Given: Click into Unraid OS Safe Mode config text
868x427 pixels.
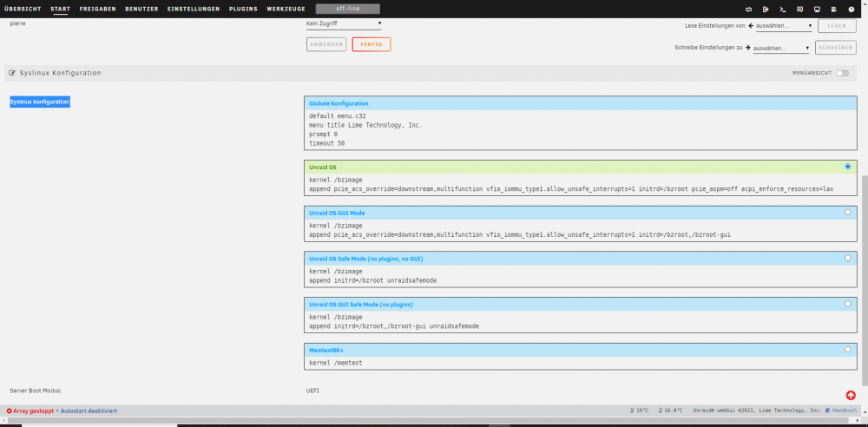Looking at the screenshot, I should click(580, 276).
